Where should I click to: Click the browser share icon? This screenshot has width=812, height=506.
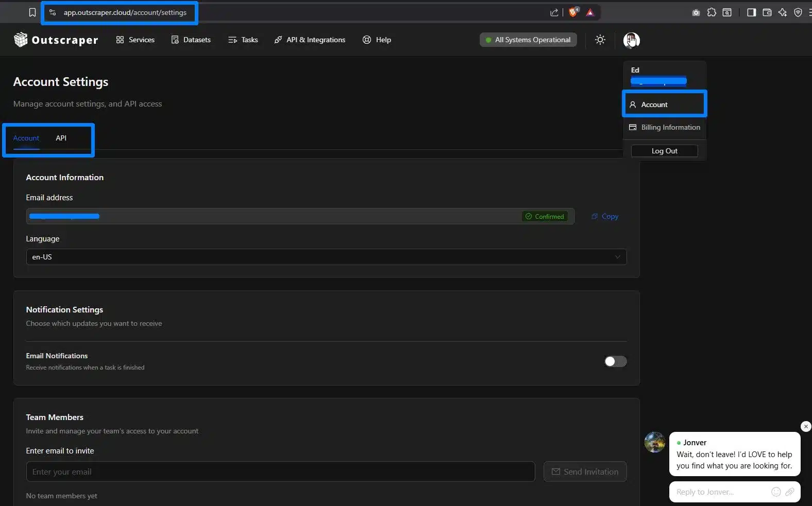[x=554, y=12]
